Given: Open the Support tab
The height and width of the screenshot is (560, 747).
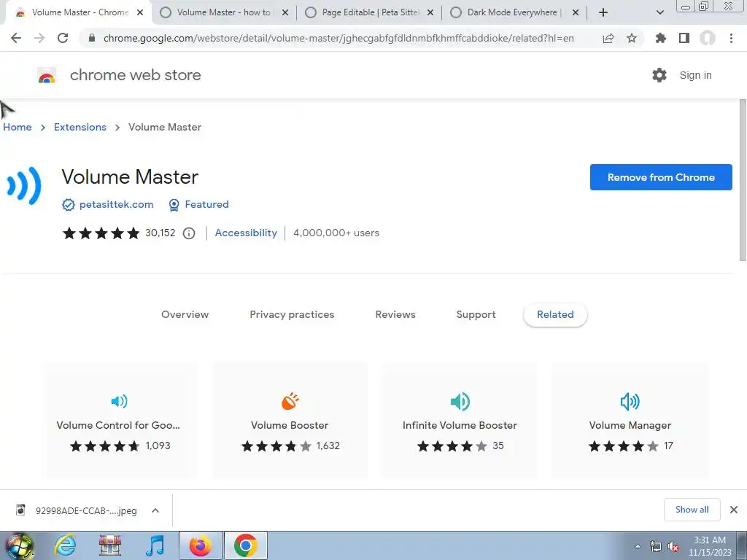Looking at the screenshot, I should (x=476, y=314).
